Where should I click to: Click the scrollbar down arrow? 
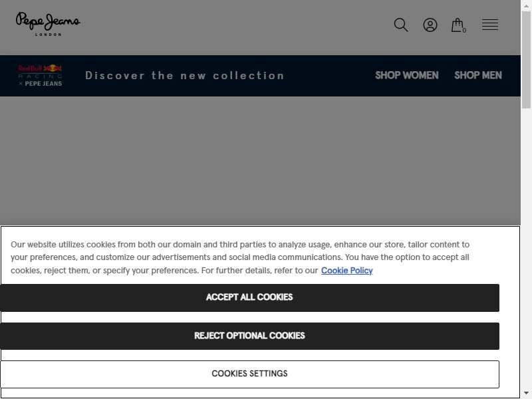(526, 393)
